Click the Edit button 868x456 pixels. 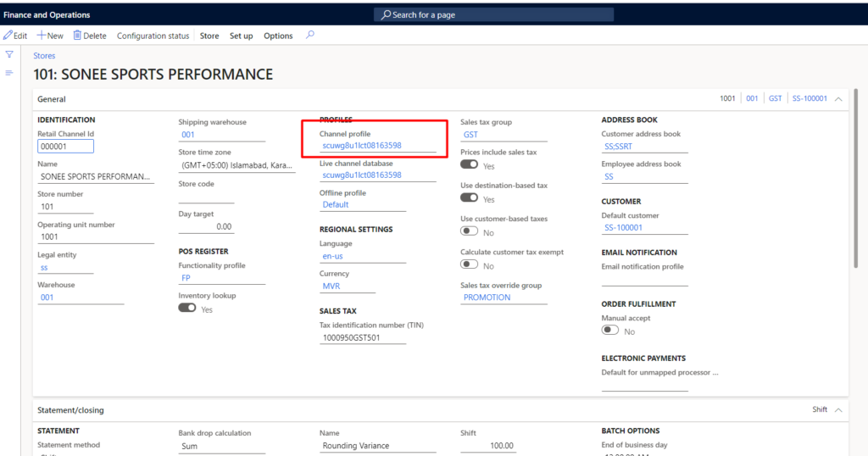[x=15, y=36]
